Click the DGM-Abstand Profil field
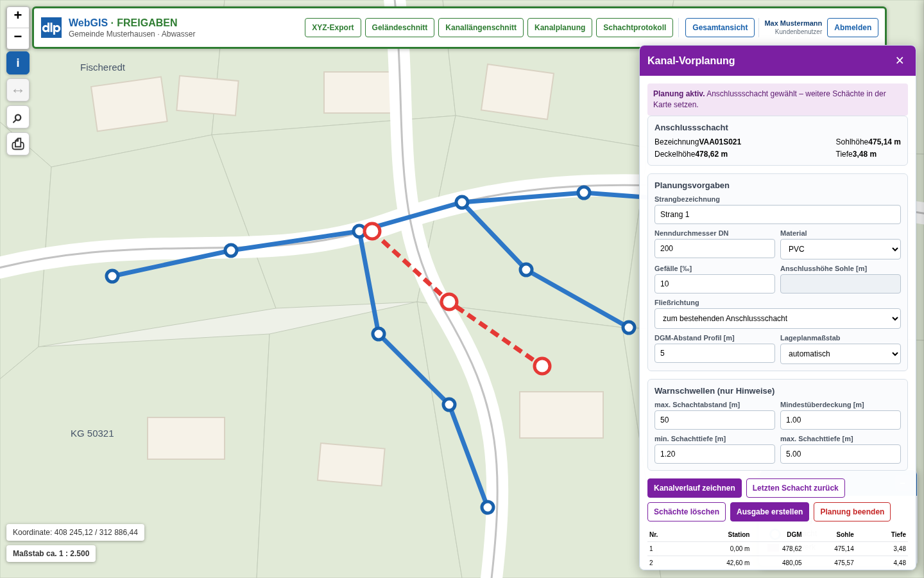 715,353
